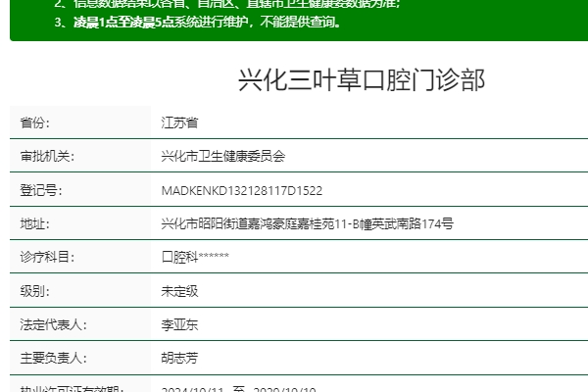
Task: Click the 诊疗科目 label
Action: tap(47, 258)
